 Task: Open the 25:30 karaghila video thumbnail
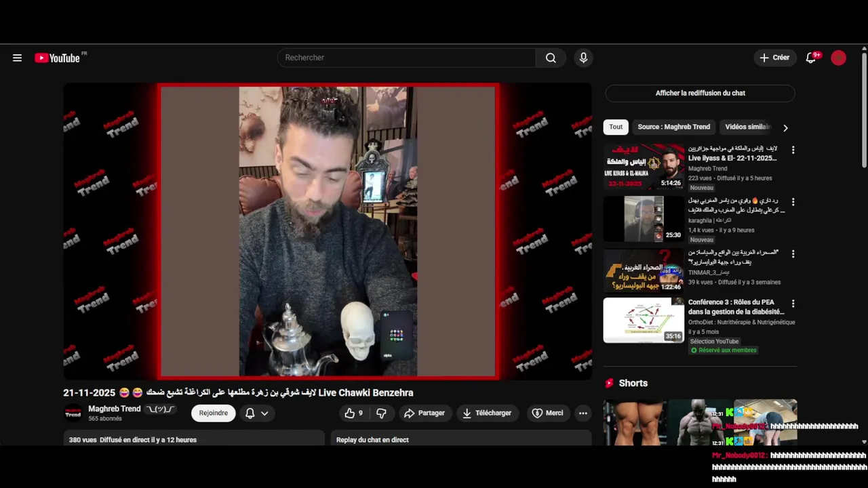[x=644, y=219]
